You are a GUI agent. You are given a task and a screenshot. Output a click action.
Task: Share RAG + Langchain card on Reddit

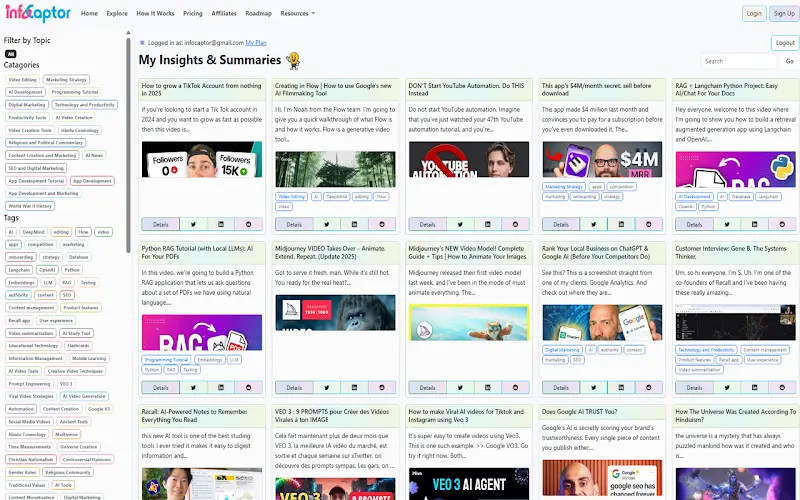782,224
